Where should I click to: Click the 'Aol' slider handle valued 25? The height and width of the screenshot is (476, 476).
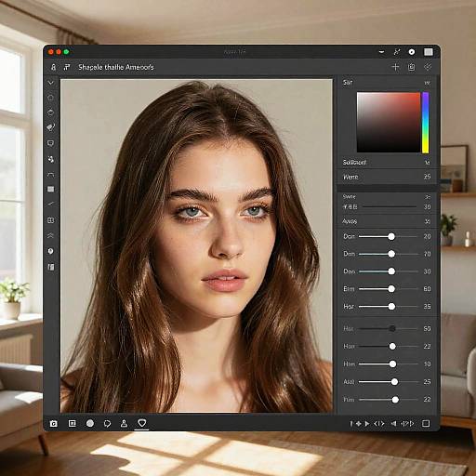[394, 382]
